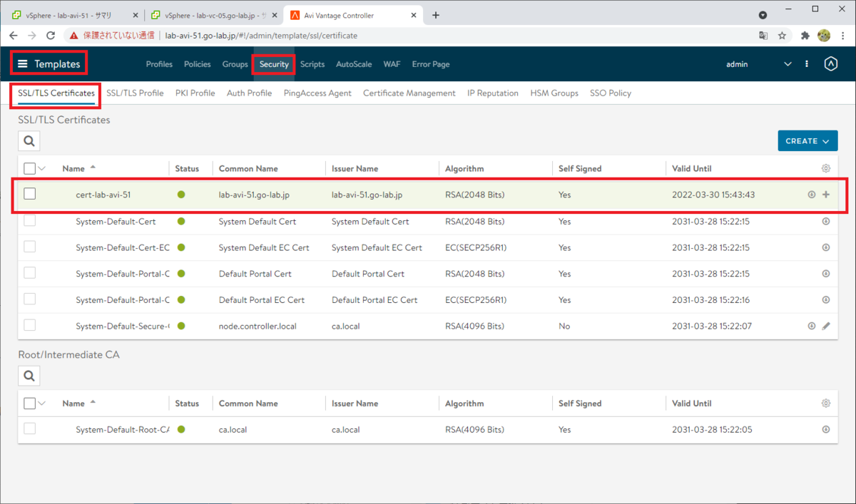Open the Profiles menu
The width and height of the screenshot is (856, 504).
pos(159,64)
